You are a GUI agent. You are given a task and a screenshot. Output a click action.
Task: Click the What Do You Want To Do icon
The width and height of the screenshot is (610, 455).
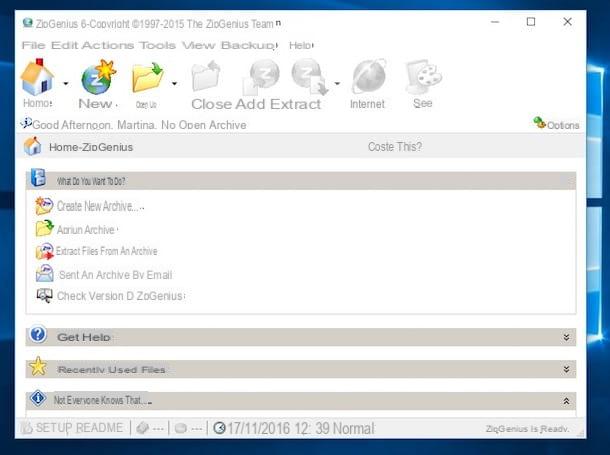[38, 177]
